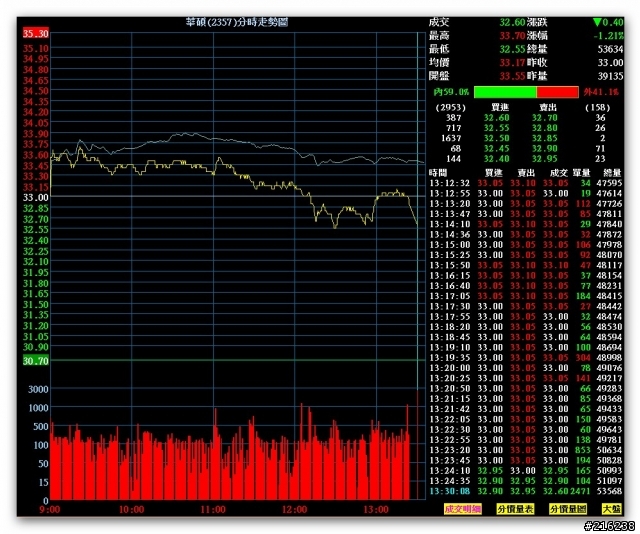Select the ask price 32.85 in order book
The height and width of the screenshot is (534, 640).
[x=544, y=138]
